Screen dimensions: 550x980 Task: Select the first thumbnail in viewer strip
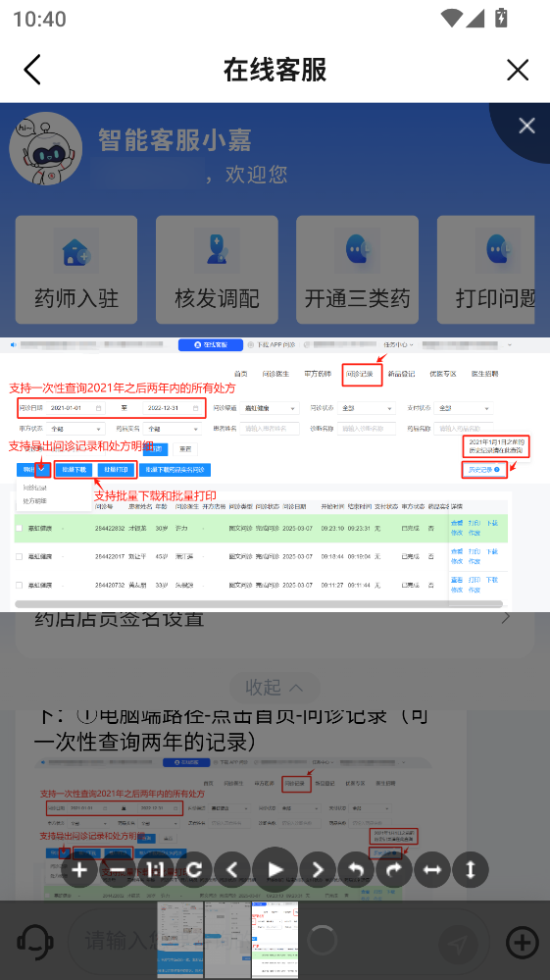[x=180, y=940]
